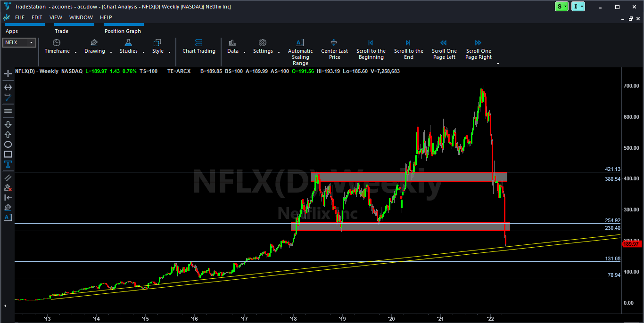Toggle Chart Trading panel
The height and width of the screenshot is (323, 644).
pos(198,47)
